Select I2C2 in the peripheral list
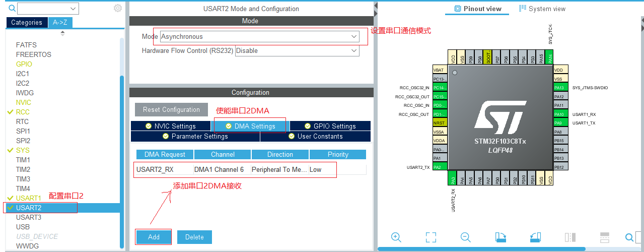This screenshot has width=644, height=252. [x=23, y=83]
